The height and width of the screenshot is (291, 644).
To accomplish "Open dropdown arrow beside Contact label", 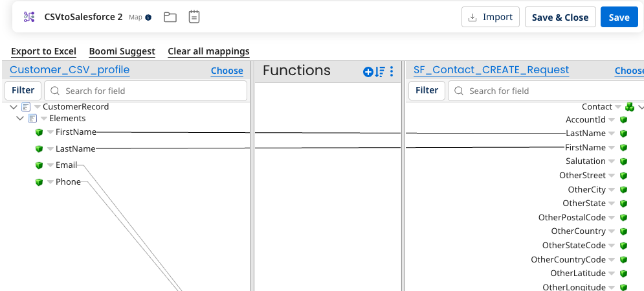I will pyautogui.click(x=617, y=107).
